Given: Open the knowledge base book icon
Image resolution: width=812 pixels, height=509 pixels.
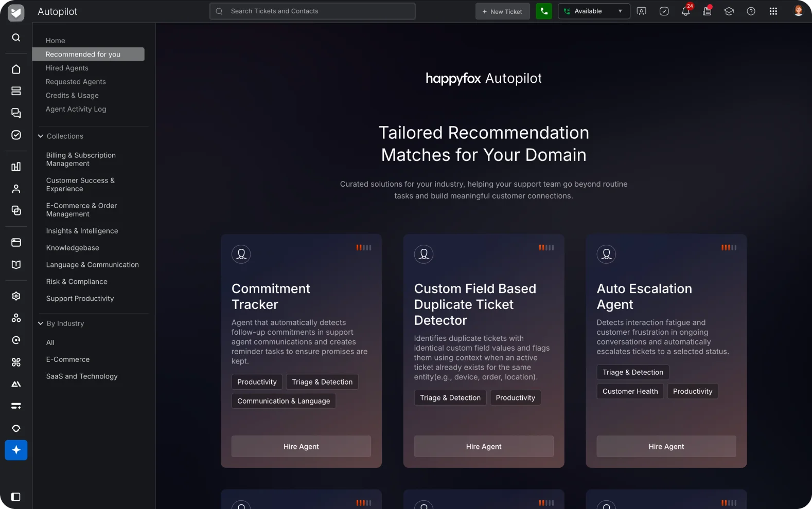Looking at the screenshot, I should click(16, 264).
